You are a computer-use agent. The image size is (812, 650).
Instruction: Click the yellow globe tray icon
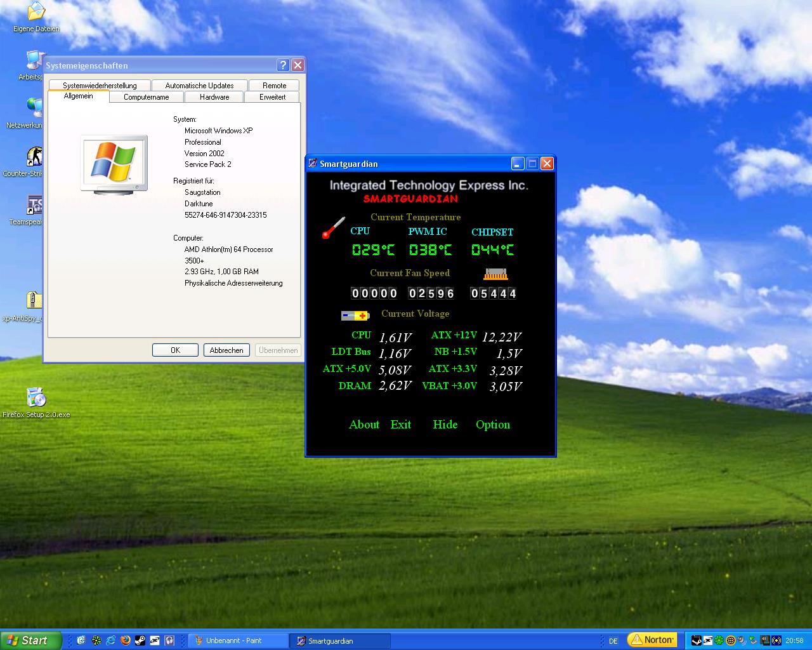click(x=731, y=640)
